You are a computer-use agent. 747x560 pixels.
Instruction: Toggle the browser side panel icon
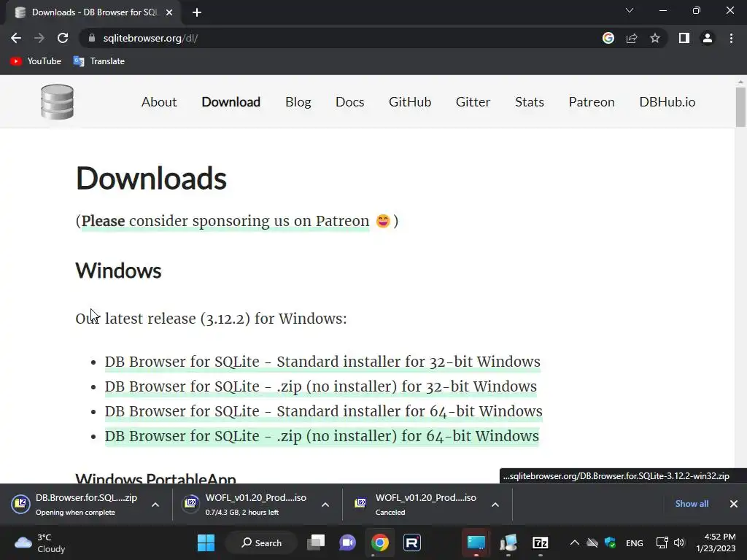pos(684,38)
